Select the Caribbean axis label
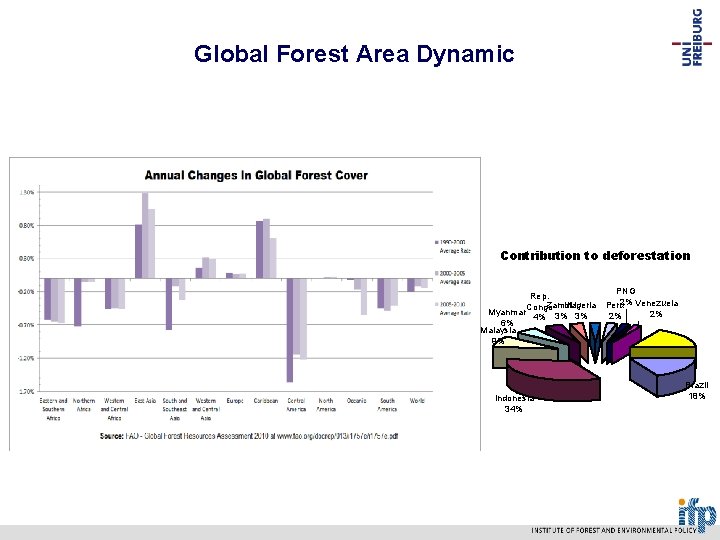 tap(265, 401)
